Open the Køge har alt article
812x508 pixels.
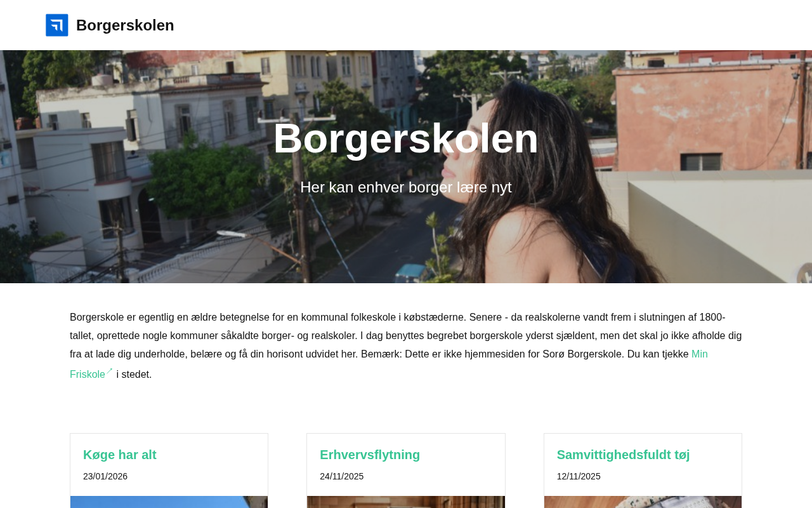point(120,455)
